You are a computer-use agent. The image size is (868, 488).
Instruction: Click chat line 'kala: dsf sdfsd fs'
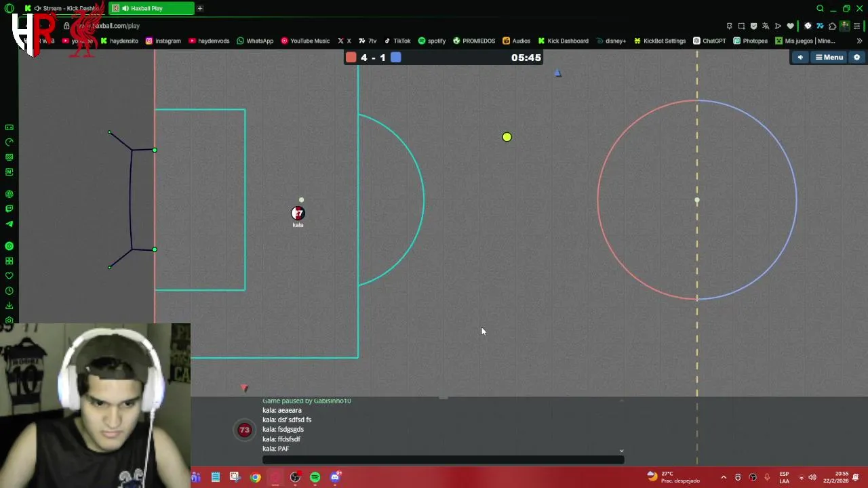(287, 420)
